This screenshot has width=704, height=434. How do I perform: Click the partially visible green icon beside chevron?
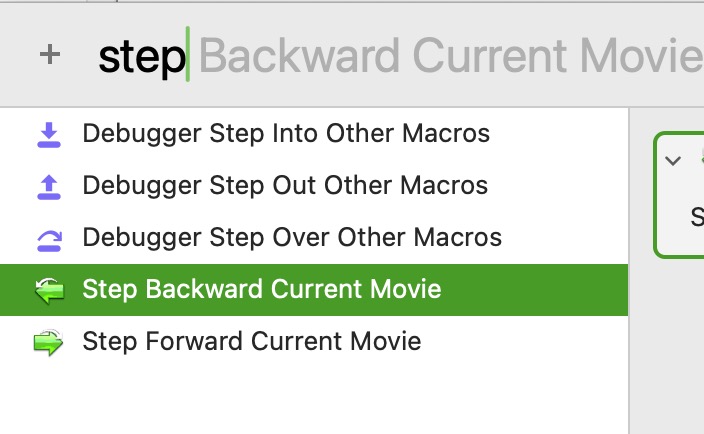(702, 158)
